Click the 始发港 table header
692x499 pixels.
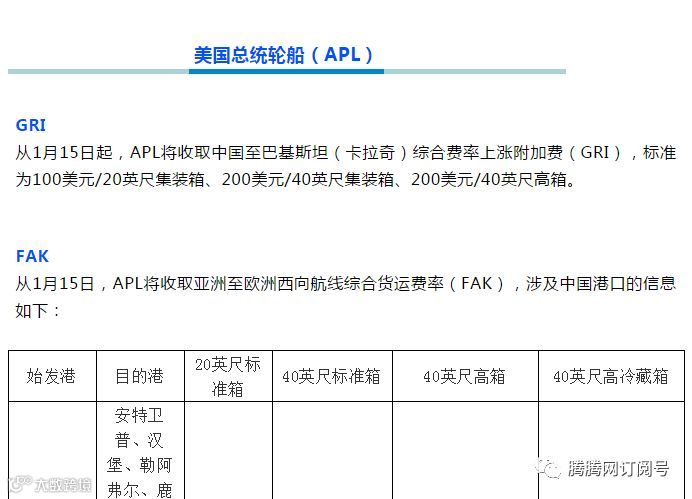coord(52,376)
